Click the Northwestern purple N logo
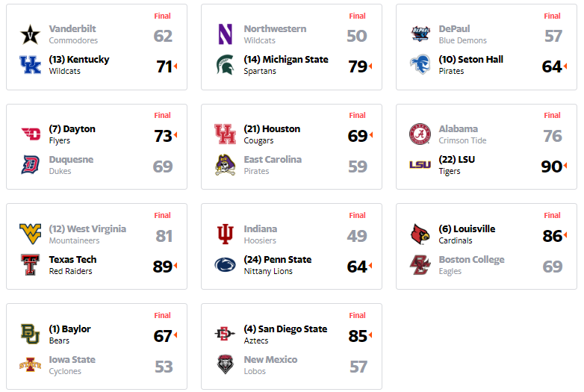 tap(225, 34)
